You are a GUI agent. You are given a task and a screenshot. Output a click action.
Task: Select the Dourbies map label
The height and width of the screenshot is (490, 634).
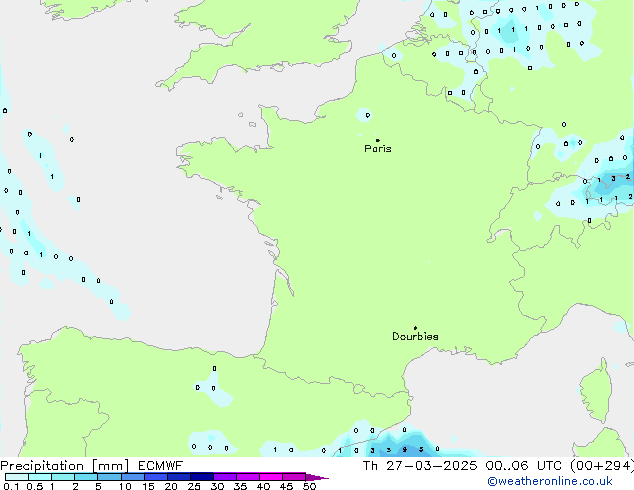[415, 337]
